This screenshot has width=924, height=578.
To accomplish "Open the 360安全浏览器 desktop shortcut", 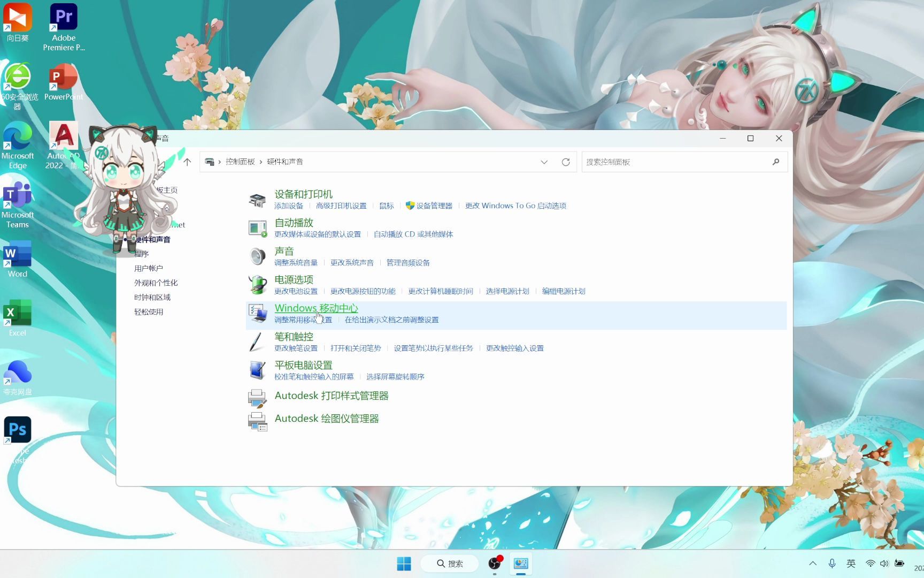I will (x=18, y=87).
